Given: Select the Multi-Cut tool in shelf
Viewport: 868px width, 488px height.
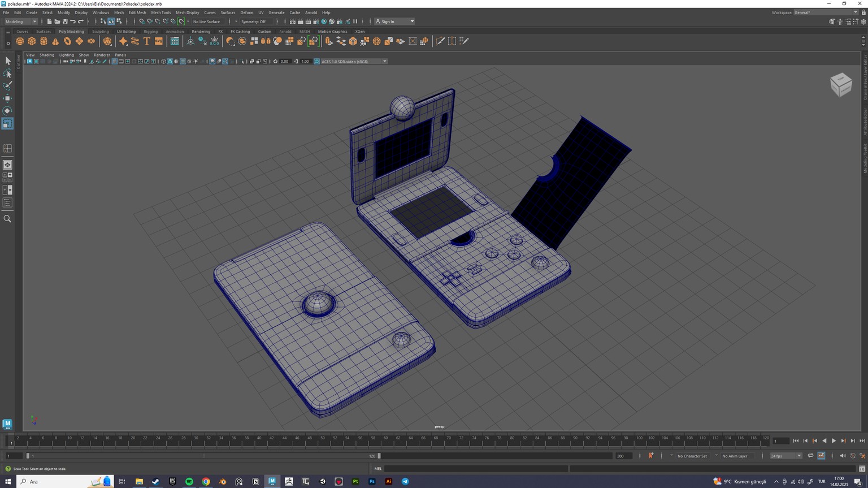Looking at the screenshot, I should click(440, 41).
